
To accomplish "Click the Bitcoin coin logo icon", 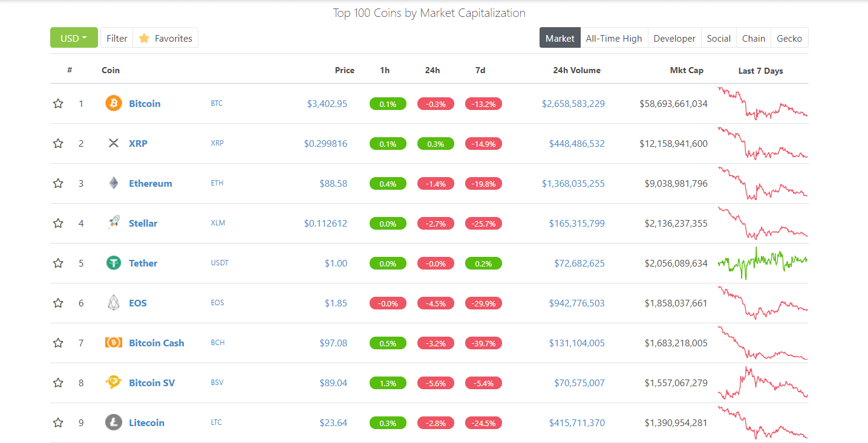I will 114,103.
